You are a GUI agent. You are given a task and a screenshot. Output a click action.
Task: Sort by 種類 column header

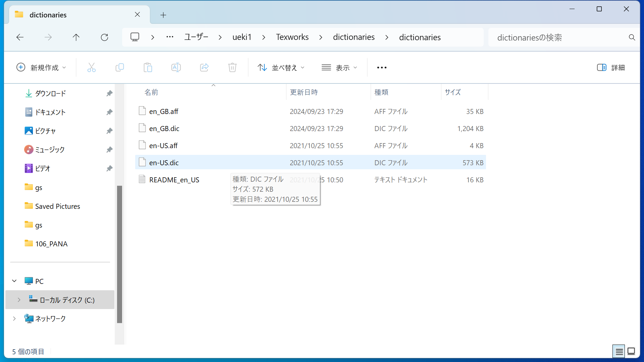tap(406, 92)
